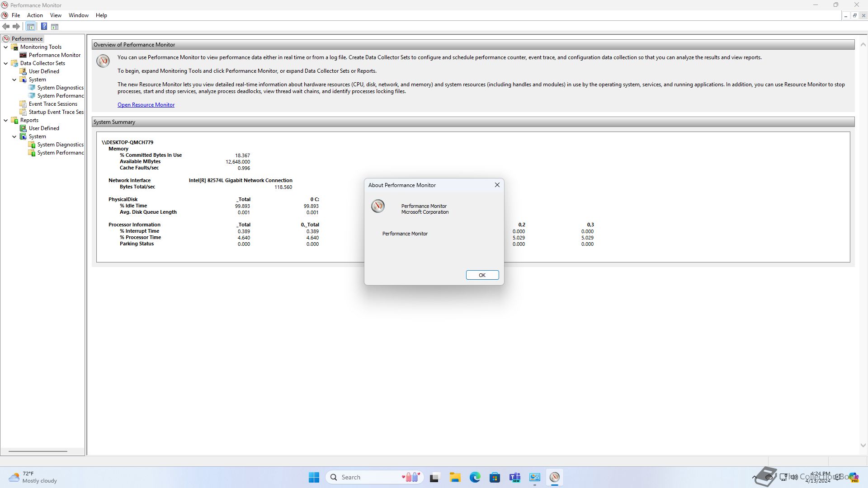Screen dimensions: 868x488
Task: Click the tree pane horizontal scrollbar
Action: [38, 451]
